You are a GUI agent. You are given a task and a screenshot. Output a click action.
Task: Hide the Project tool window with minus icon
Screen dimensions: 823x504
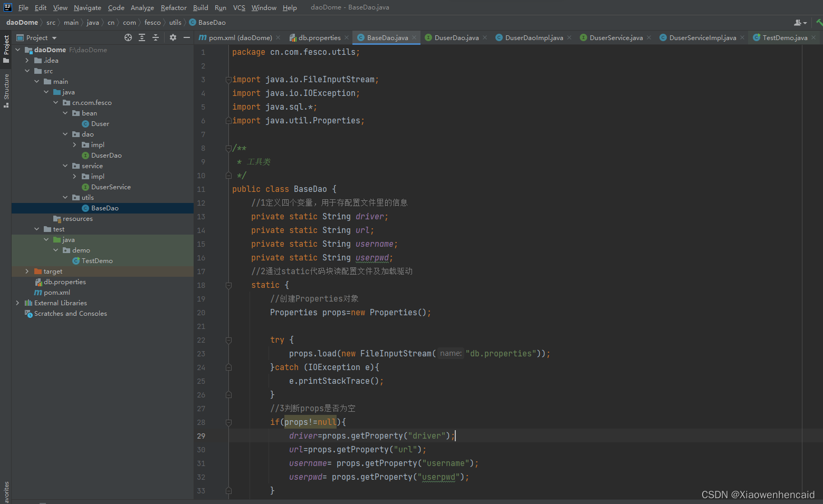coord(187,37)
